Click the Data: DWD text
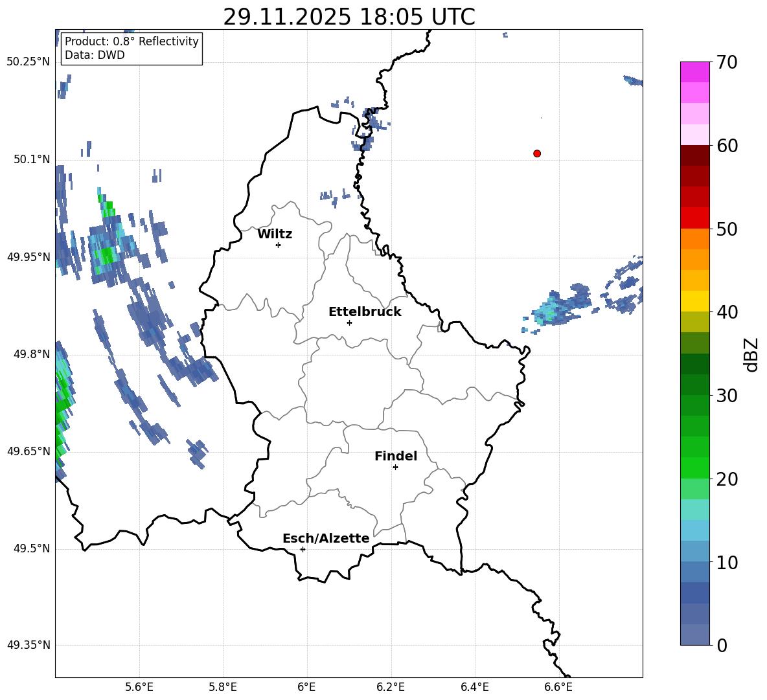The width and height of the screenshot is (767, 700). pos(95,55)
